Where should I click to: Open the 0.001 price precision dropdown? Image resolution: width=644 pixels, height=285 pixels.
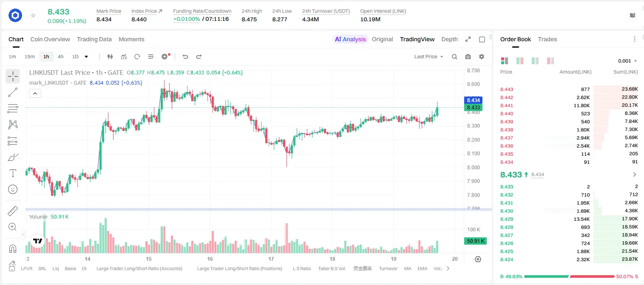[x=627, y=61]
